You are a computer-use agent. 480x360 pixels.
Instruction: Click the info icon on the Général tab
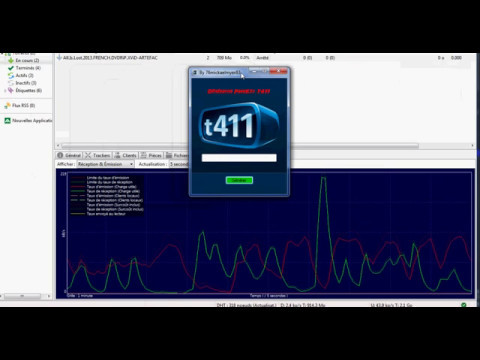[60, 155]
